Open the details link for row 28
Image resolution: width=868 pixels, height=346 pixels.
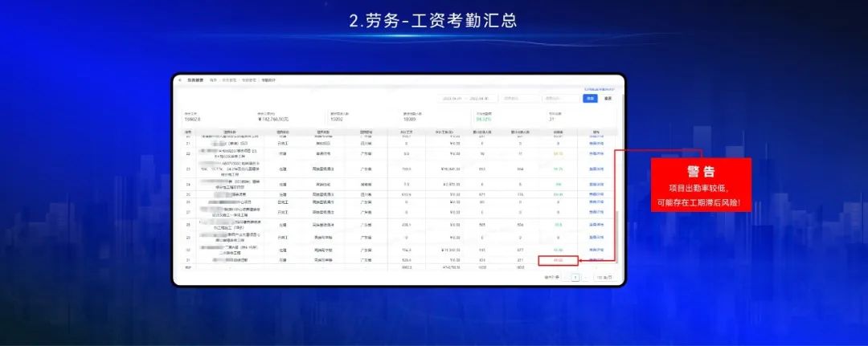596,225
